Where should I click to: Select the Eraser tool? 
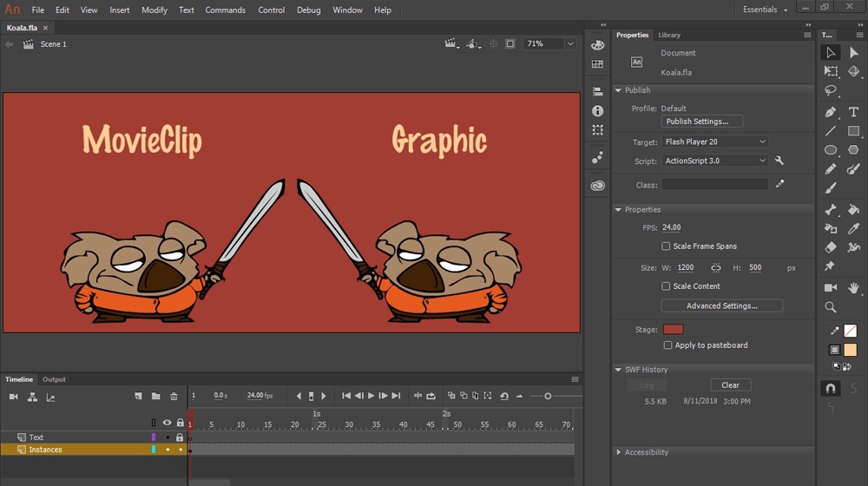[x=831, y=247]
